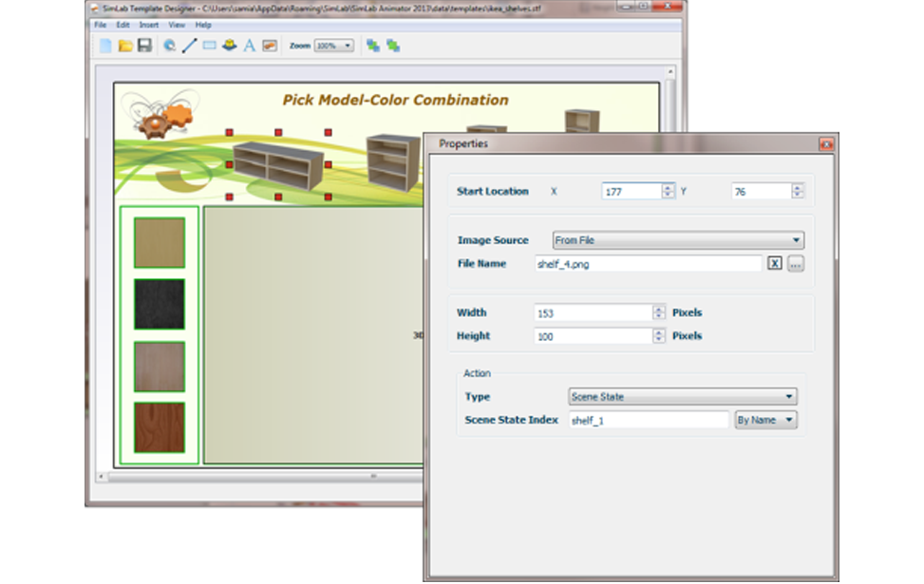Select the Rectangle insert tool
This screenshot has width=924, height=584.
tap(209, 46)
